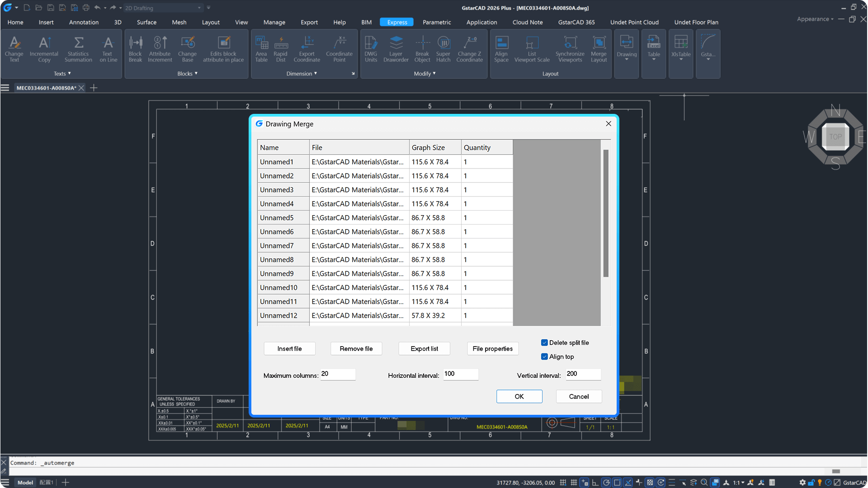Open the Area Table tool
868x488 pixels.
point(261,48)
